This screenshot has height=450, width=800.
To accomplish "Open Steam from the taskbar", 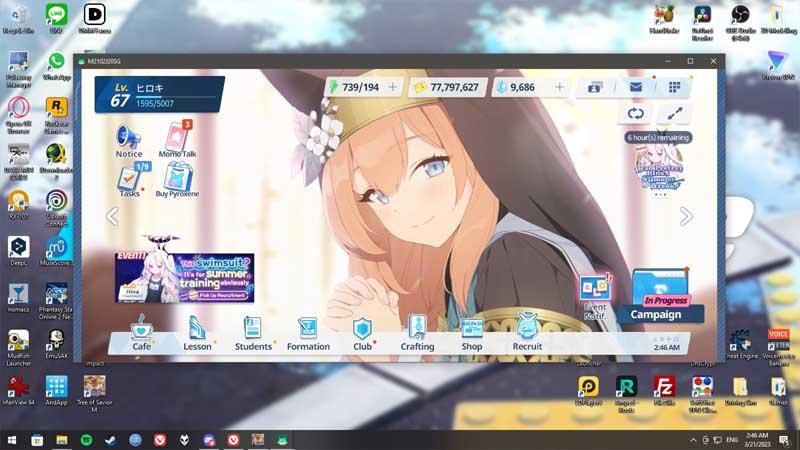I will pos(111,440).
